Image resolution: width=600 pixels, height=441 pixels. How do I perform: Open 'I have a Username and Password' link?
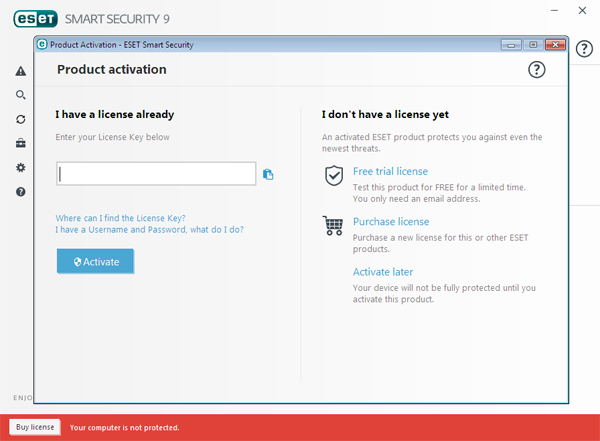[149, 230]
